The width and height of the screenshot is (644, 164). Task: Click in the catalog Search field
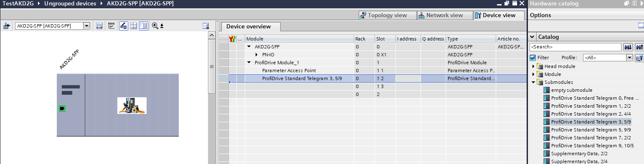click(575, 47)
